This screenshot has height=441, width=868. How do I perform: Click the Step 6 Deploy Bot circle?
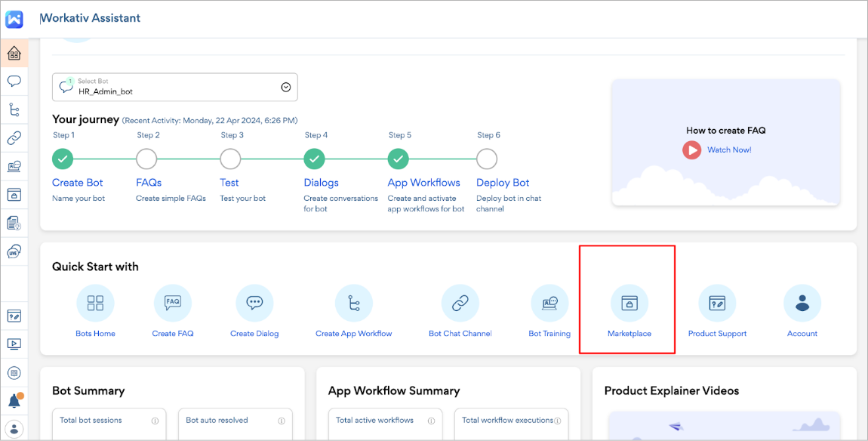tap(487, 159)
